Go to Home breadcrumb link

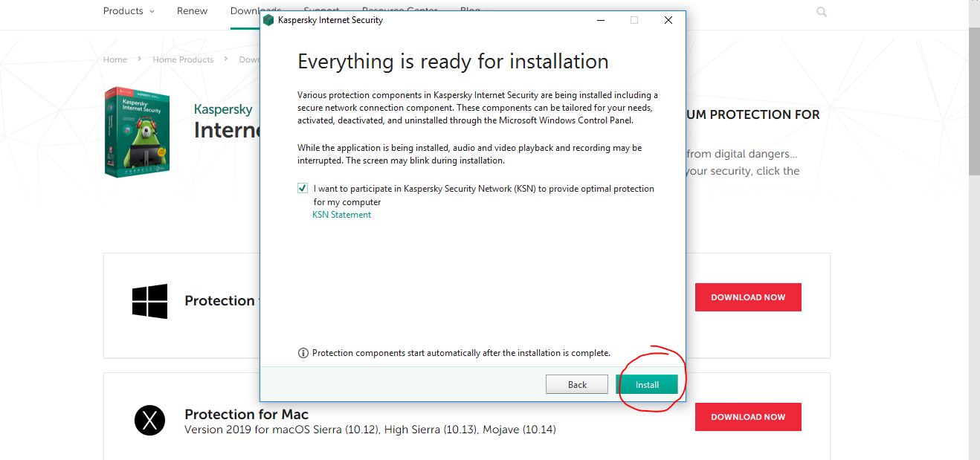[x=115, y=59]
